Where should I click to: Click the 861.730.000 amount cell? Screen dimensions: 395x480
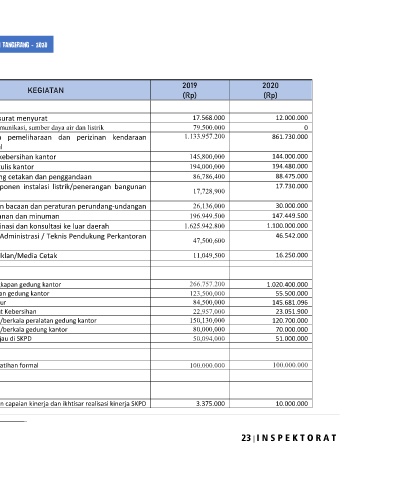click(290, 136)
